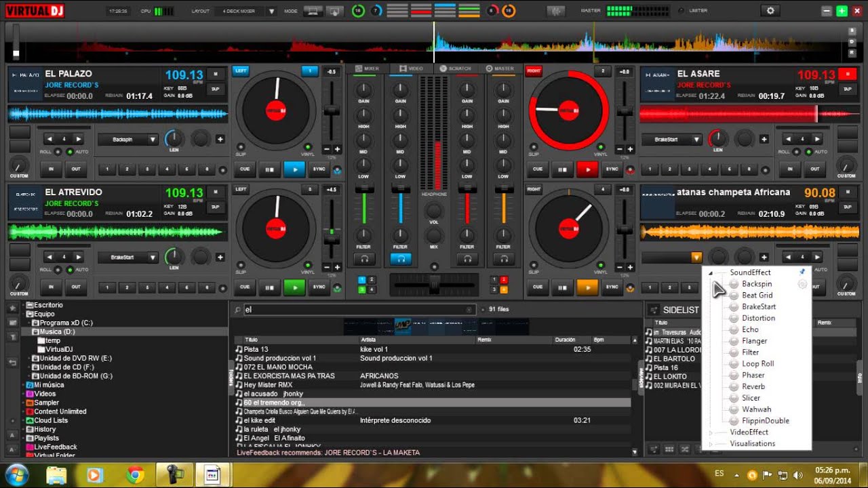Click the second mode icon in top bar
The width and height of the screenshot is (868, 488).
[334, 11]
